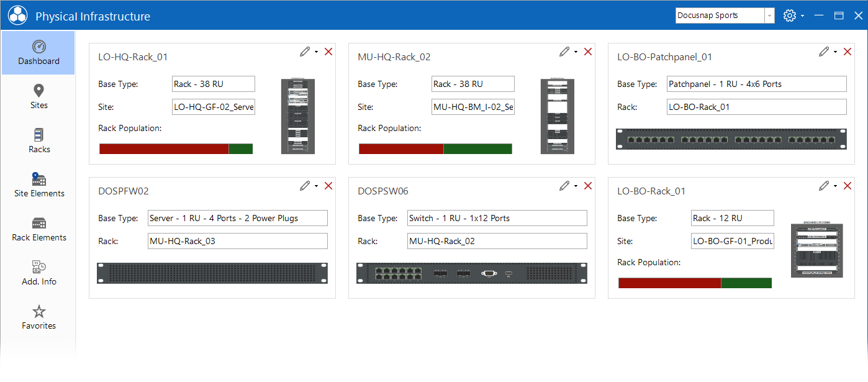
Task: Remove the LO-BO-Patchpanel_01 card with the red X
Action: pos(848,52)
